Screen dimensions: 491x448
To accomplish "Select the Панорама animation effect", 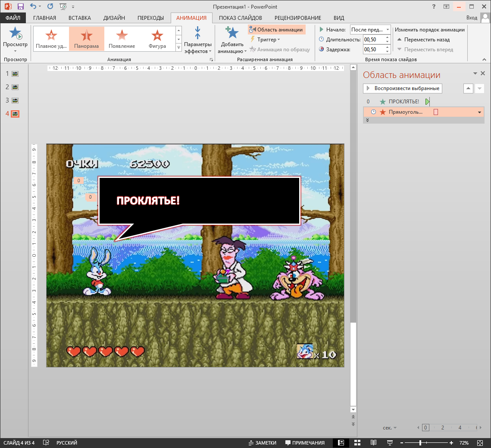I will pos(86,38).
